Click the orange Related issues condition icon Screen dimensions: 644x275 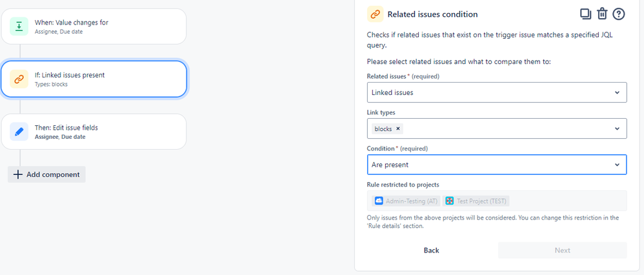(x=375, y=14)
